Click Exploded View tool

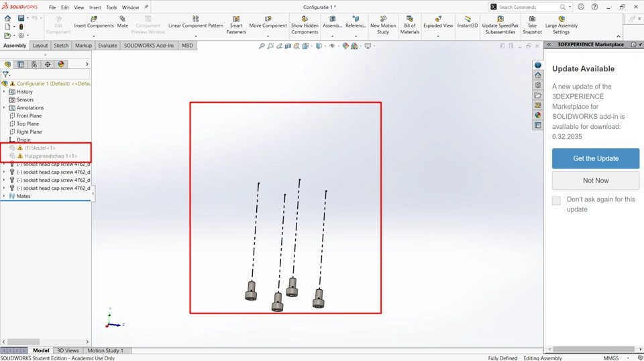(438, 22)
